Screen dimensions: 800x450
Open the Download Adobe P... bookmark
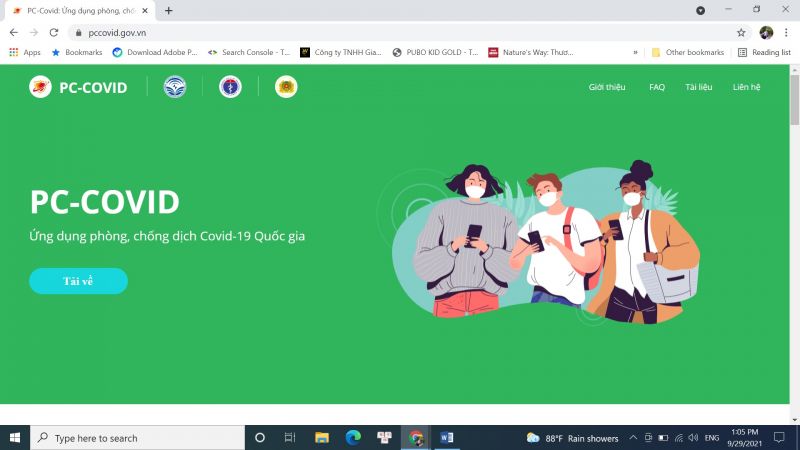coord(155,52)
